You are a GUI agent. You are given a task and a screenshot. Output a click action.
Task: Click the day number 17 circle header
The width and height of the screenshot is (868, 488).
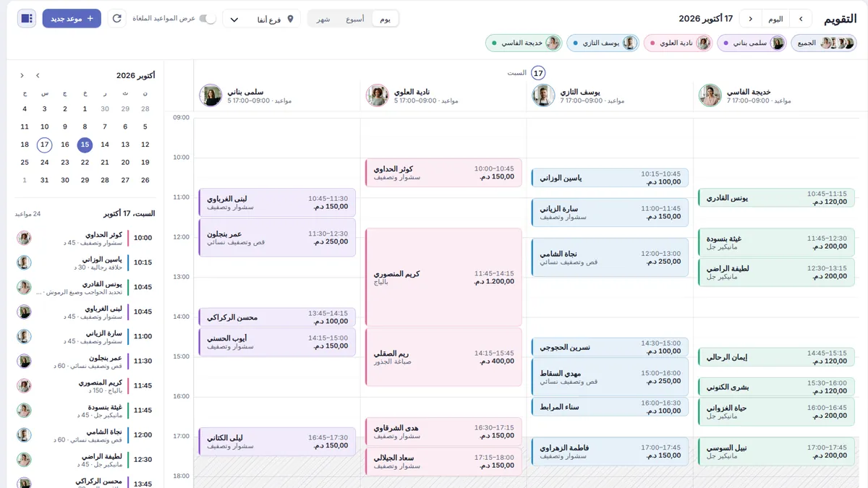537,73
